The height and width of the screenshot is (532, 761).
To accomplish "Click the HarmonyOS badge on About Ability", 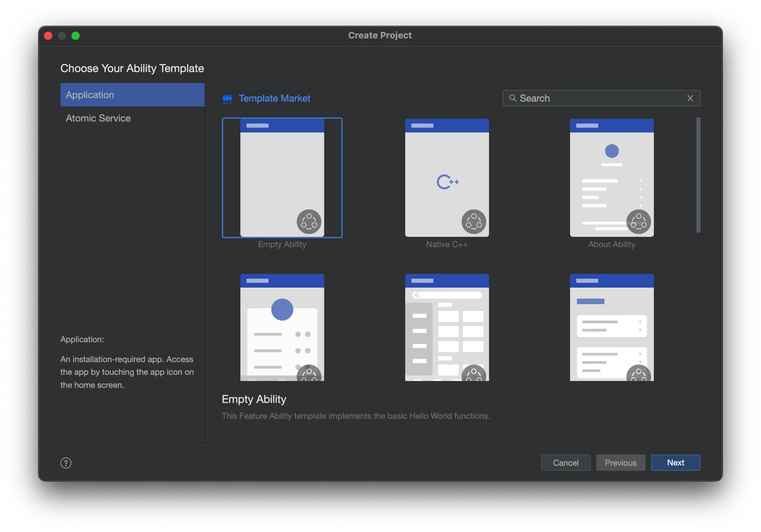I will [638, 221].
